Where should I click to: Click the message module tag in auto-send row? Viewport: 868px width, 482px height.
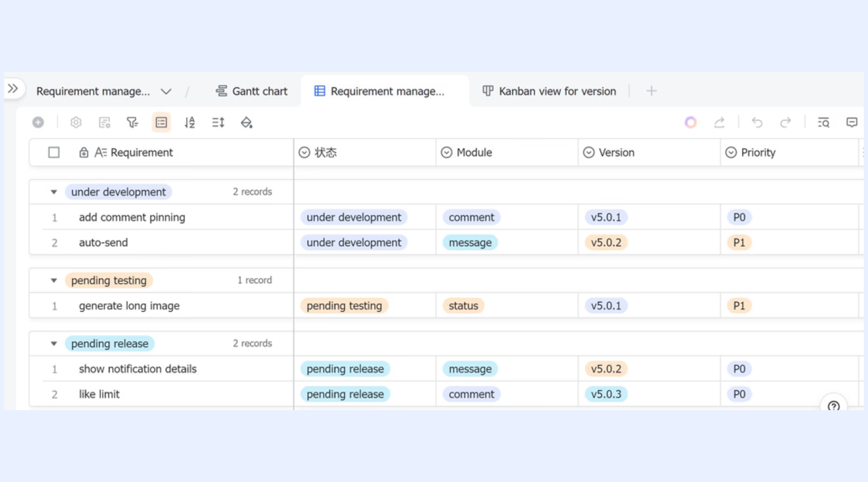pyautogui.click(x=470, y=242)
